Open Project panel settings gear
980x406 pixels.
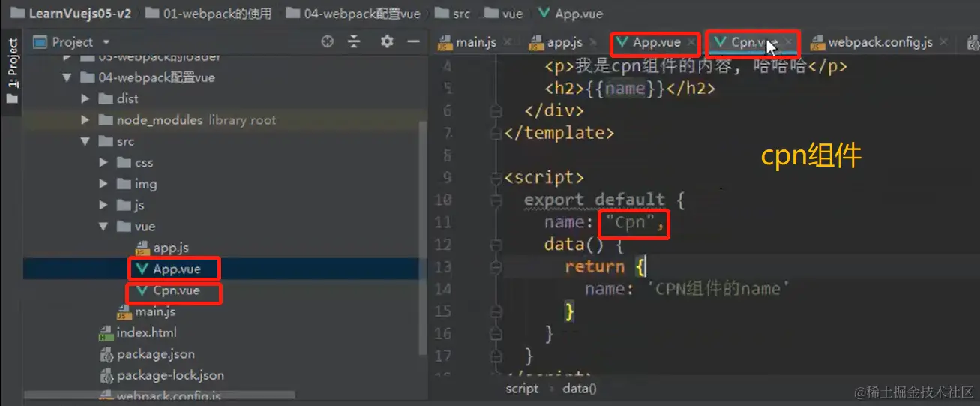[x=387, y=42]
